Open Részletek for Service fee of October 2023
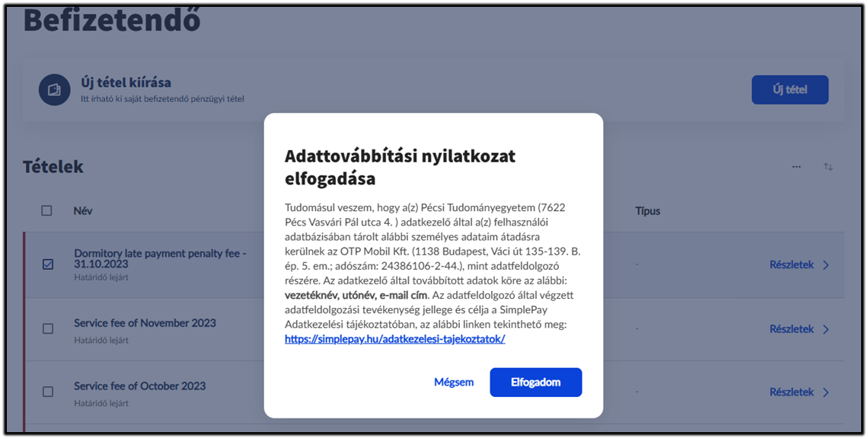 point(791,393)
